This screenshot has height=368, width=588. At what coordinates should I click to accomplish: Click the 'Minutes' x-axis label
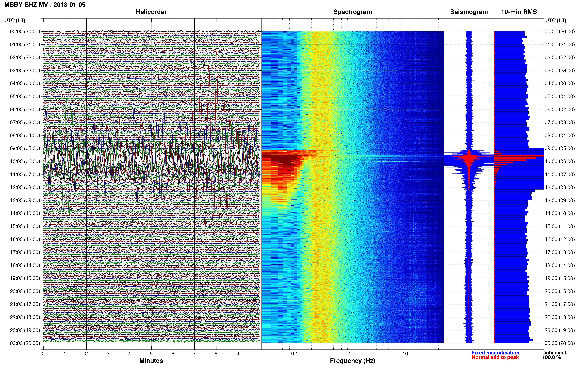(151, 361)
